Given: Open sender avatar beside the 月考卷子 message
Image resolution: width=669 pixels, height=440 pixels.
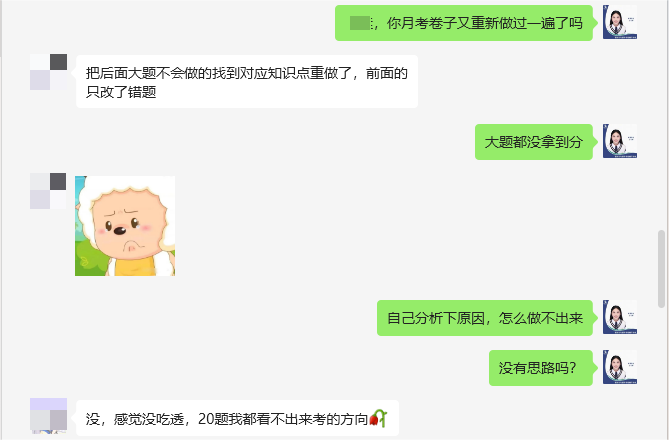Looking at the screenshot, I should pyautogui.click(x=620, y=22).
